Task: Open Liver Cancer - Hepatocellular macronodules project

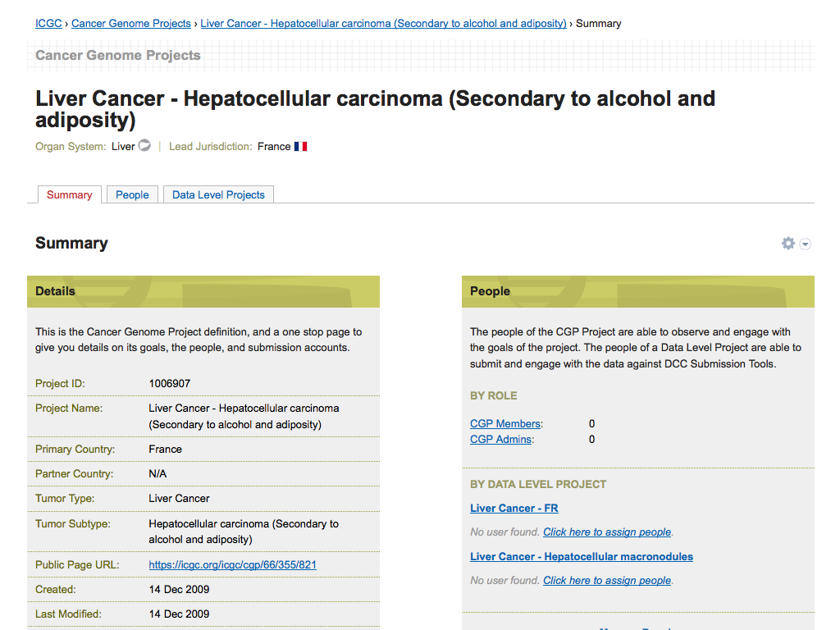Action: click(582, 557)
